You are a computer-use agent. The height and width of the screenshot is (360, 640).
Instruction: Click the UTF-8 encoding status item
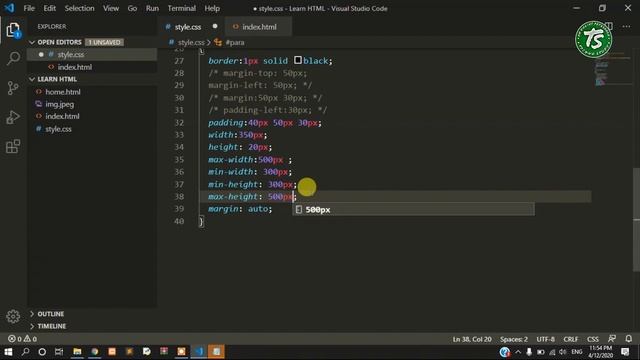click(x=546, y=339)
